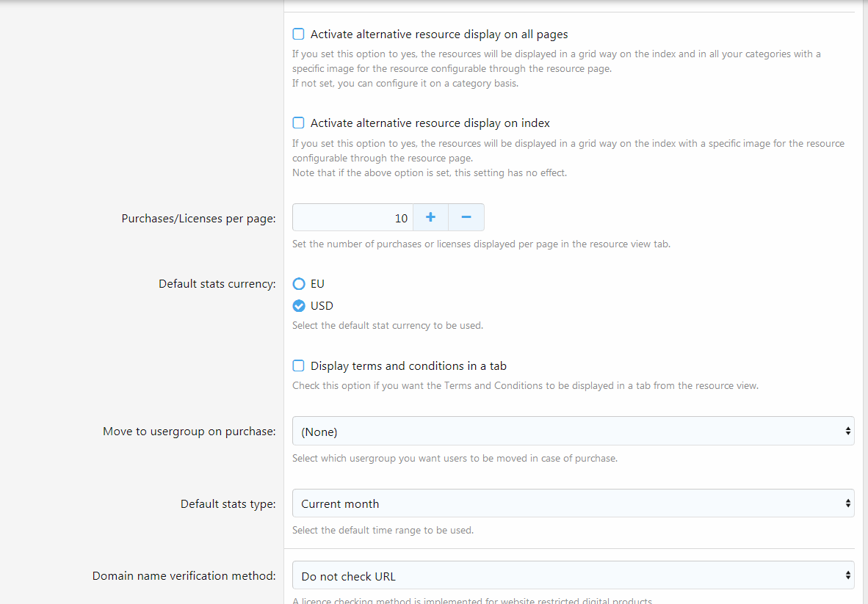868x604 pixels.
Task: Expand the Default stats type dropdown
Action: pos(573,503)
